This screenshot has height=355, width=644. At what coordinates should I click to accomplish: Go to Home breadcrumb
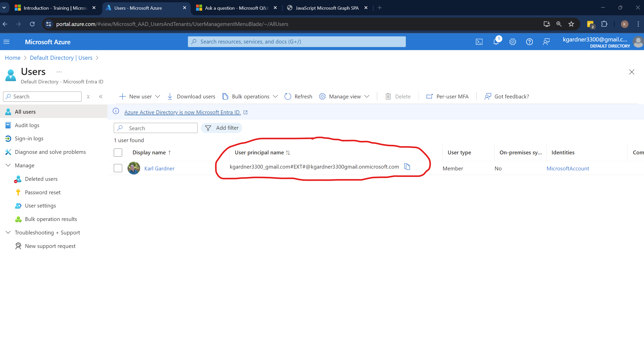(x=13, y=58)
